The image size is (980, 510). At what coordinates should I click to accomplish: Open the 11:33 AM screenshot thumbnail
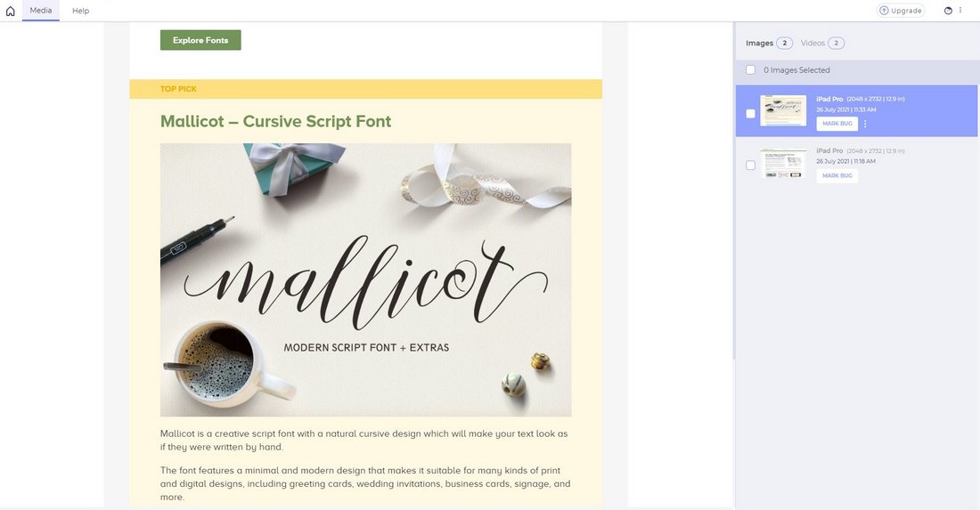tap(783, 110)
